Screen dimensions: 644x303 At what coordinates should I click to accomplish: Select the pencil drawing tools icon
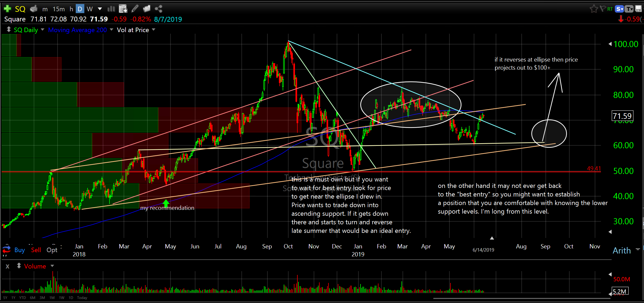[x=135, y=9]
